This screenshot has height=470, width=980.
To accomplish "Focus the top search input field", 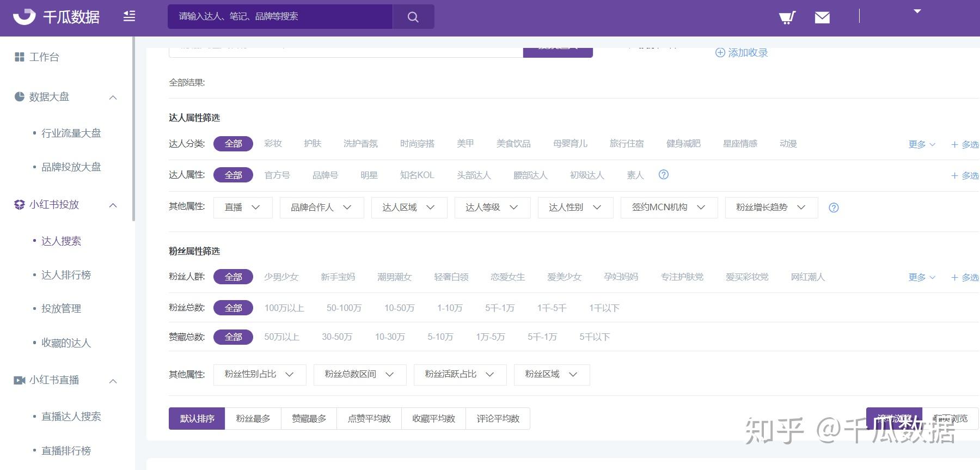I will [x=280, y=17].
